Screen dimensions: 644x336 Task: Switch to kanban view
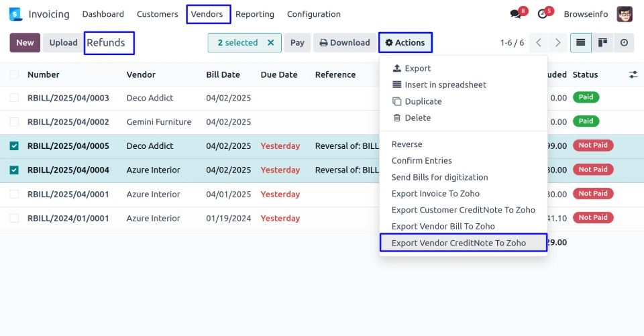tap(602, 43)
